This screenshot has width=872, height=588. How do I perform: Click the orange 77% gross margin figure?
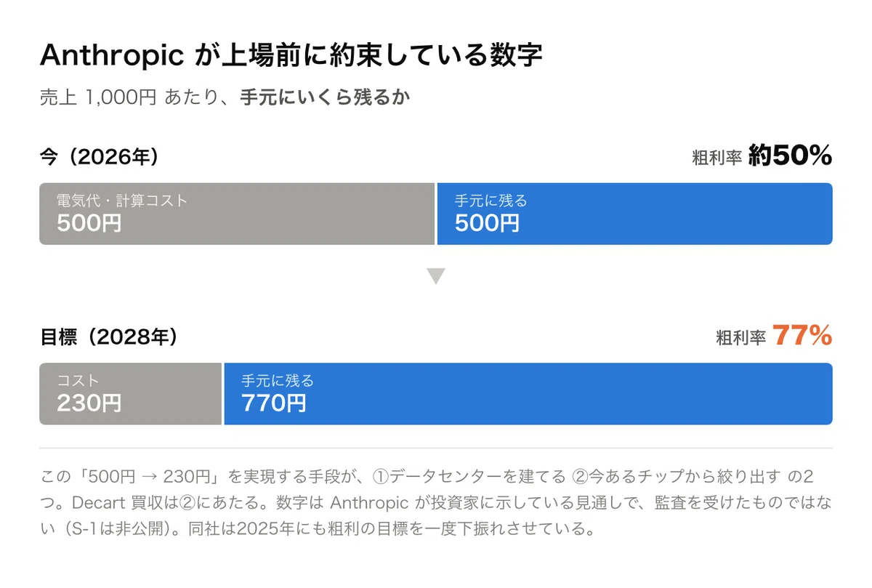[x=802, y=335]
